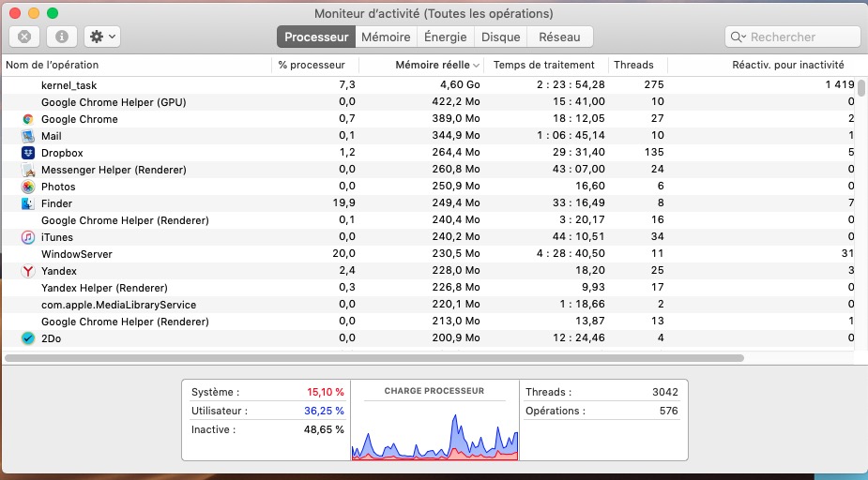
Task: Click WindowServer's 20,0 processor value
Action: tap(343, 253)
